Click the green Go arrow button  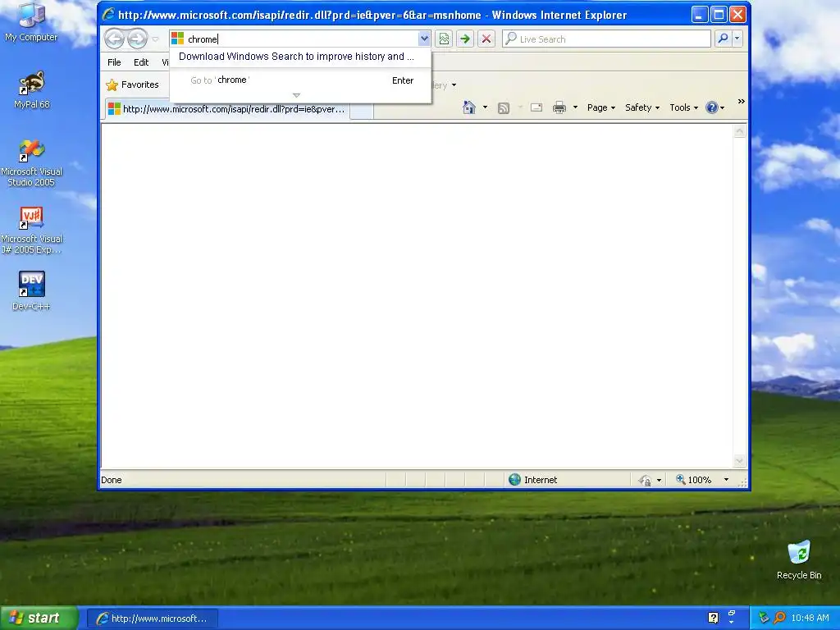(x=465, y=39)
